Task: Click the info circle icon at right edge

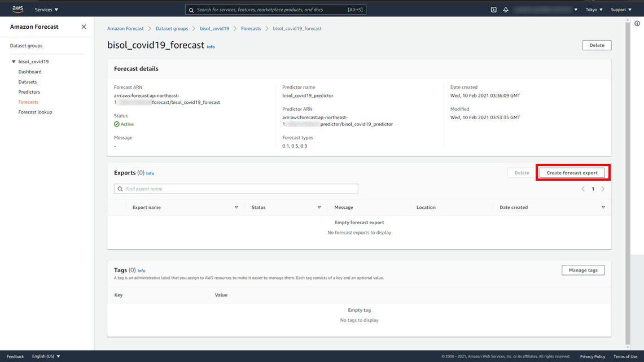Action: pyautogui.click(x=637, y=24)
